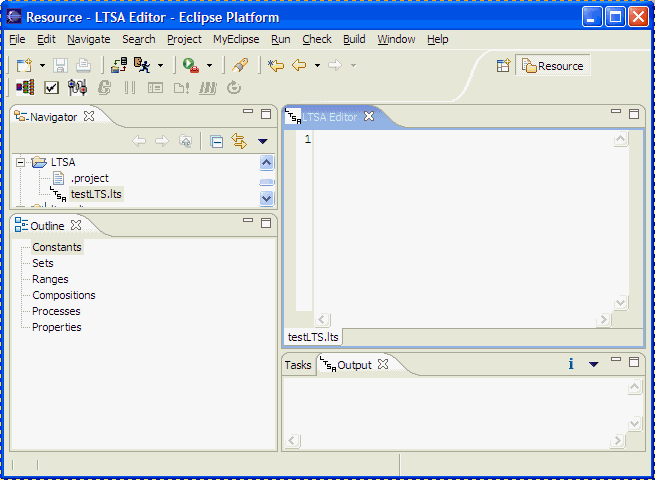655x480 pixels.
Task: Select the Resource perspective button
Action: tap(552, 66)
